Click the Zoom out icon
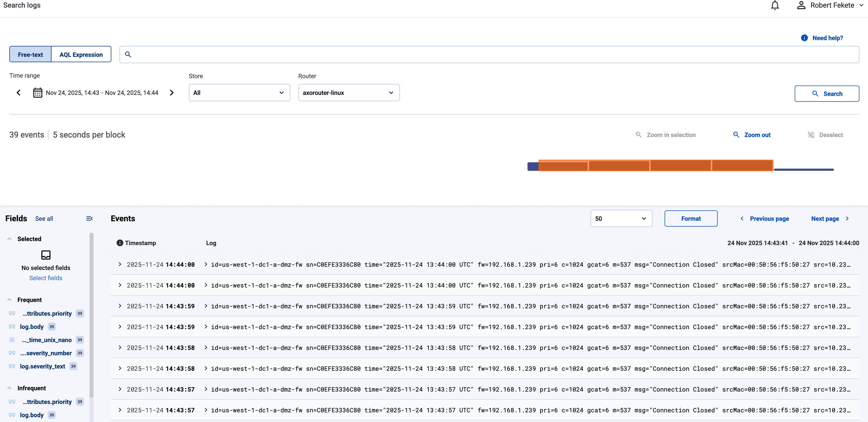Screen dimensions: 868x422 736,134
